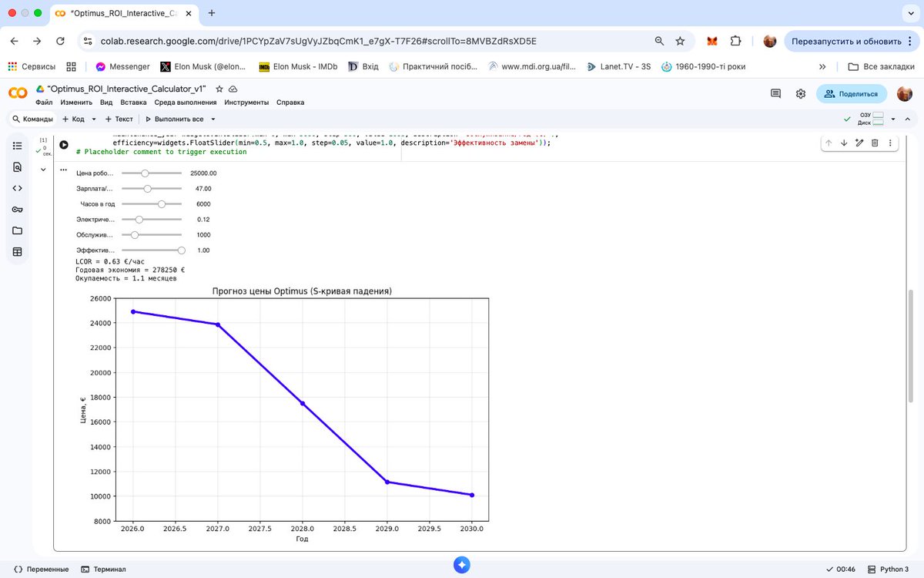Open the Colab settings gear

point(801,93)
